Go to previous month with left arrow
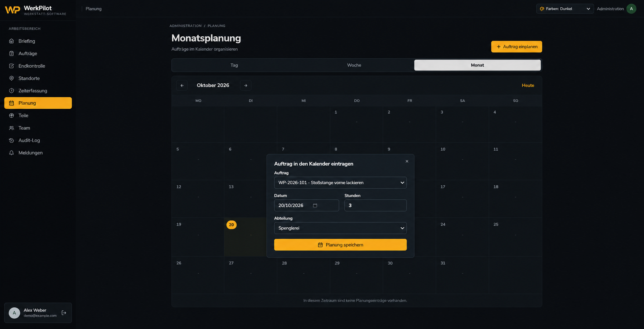644x329 pixels. [x=182, y=86]
